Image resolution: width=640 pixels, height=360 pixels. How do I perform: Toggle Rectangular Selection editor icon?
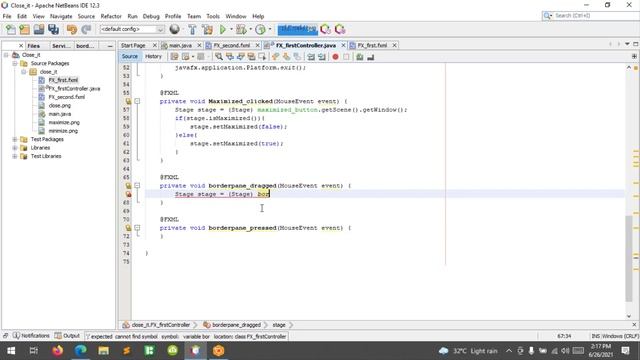point(262,57)
